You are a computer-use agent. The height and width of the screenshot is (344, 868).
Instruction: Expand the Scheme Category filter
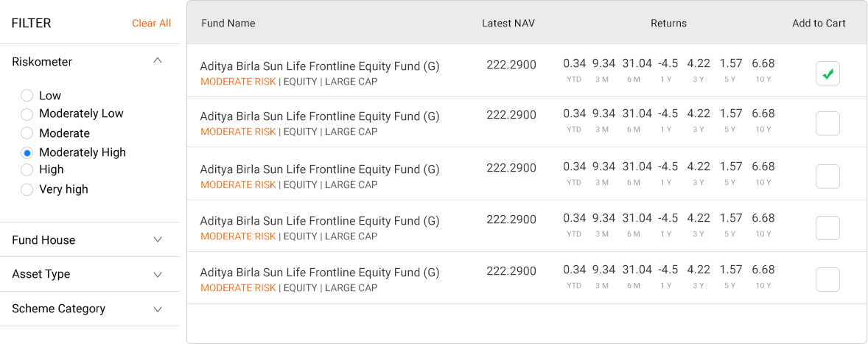157,309
